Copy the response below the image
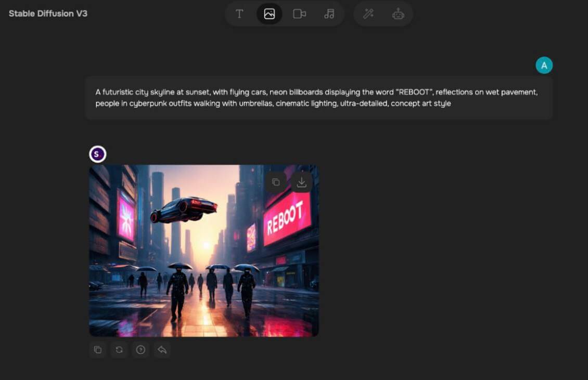The width and height of the screenshot is (588, 380). (x=98, y=350)
